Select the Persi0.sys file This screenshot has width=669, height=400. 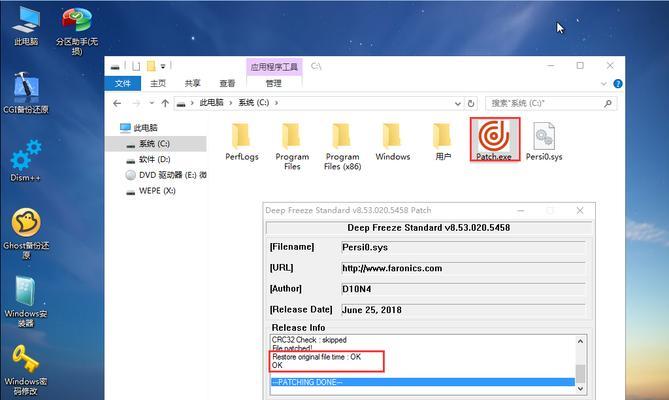(x=544, y=142)
